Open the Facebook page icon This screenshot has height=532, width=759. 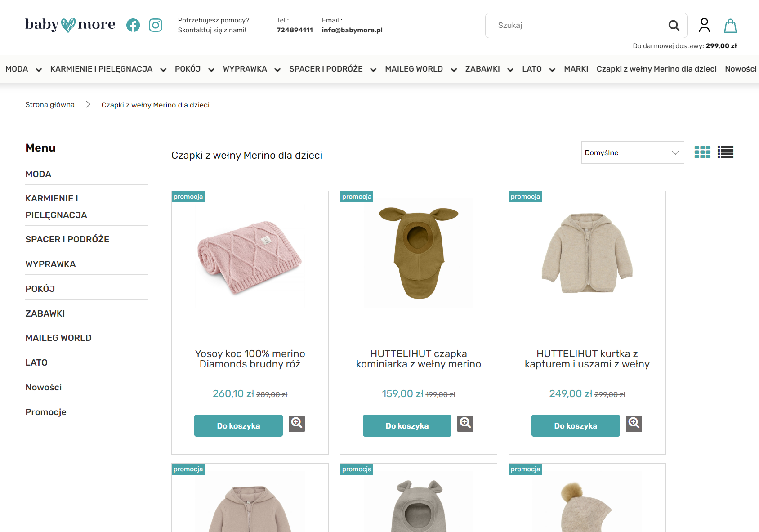click(133, 25)
